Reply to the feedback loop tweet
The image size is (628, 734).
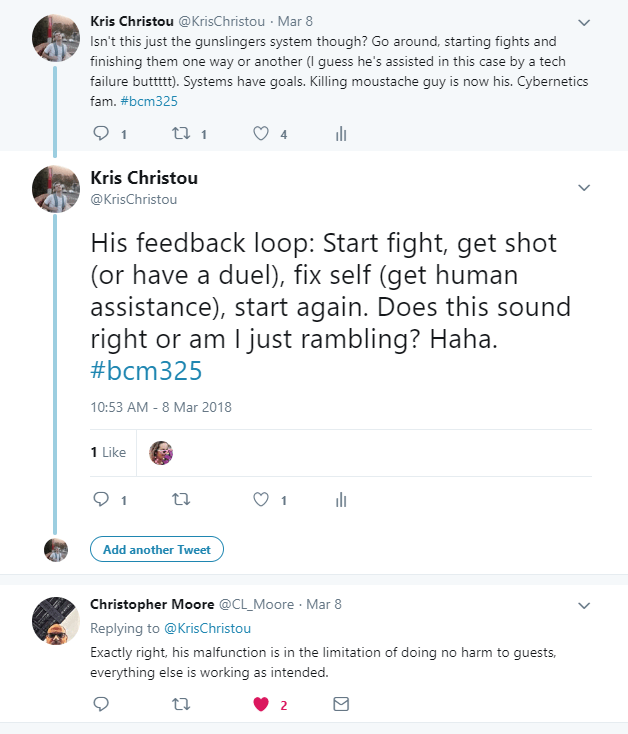(x=101, y=499)
